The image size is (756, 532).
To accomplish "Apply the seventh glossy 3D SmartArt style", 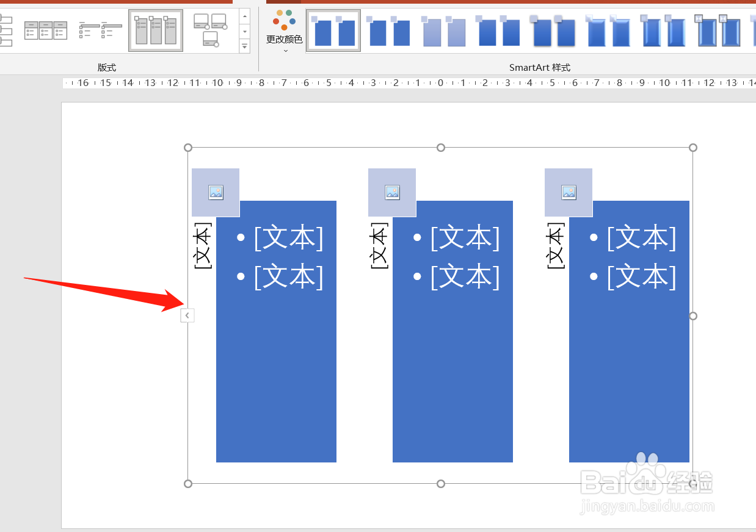I will 663,31.
